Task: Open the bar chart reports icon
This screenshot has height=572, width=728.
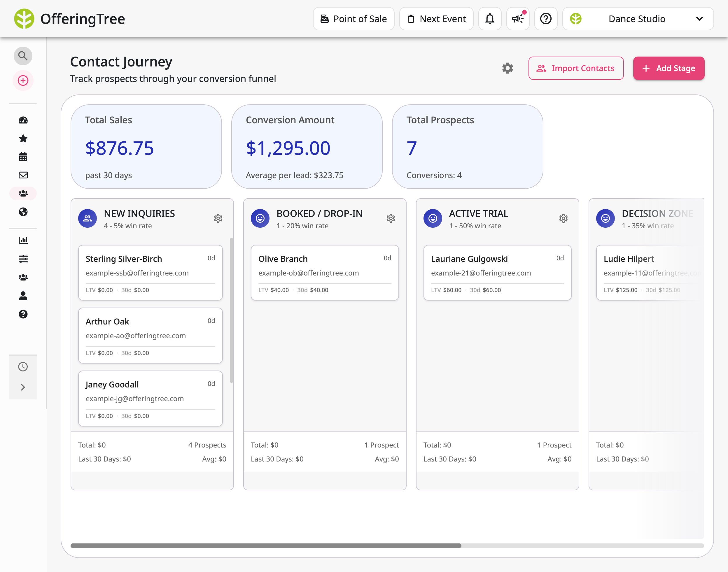Action: pos(23,241)
